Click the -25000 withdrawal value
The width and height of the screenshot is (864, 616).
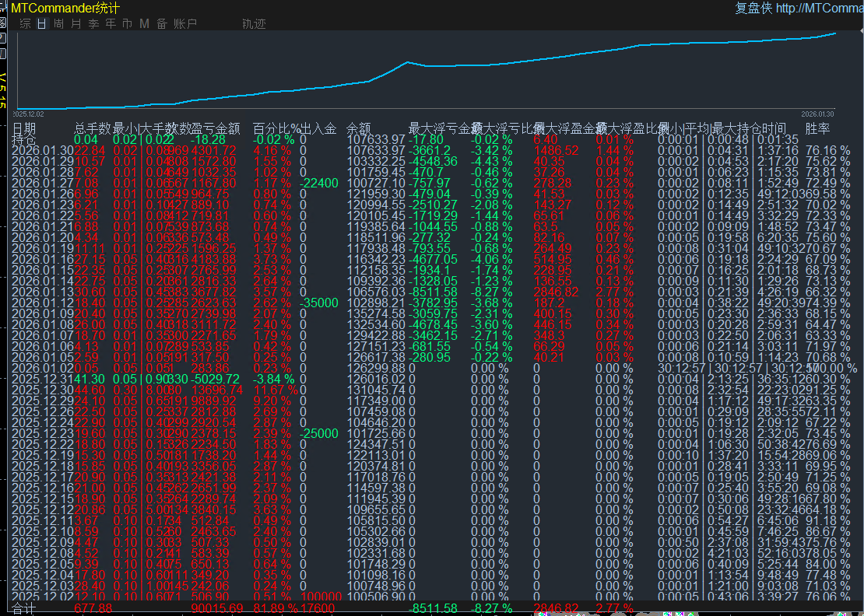tap(319, 433)
